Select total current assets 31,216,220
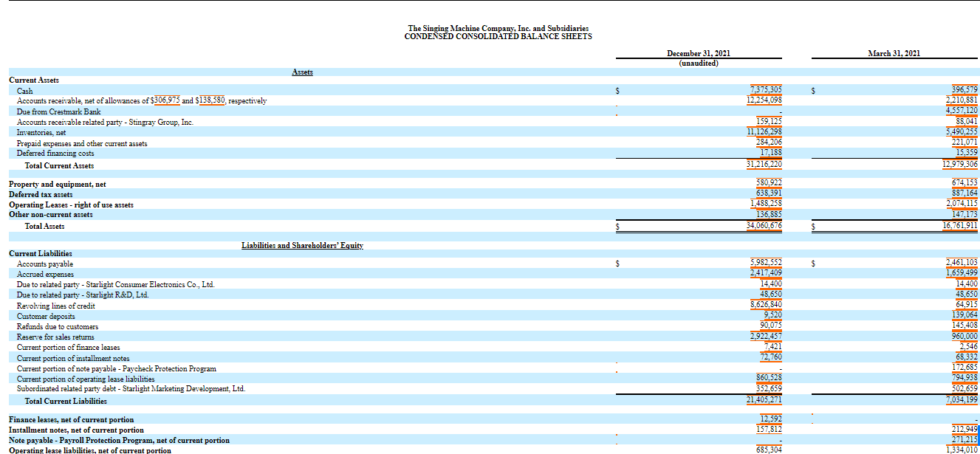980x454 pixels. point(764,164)
